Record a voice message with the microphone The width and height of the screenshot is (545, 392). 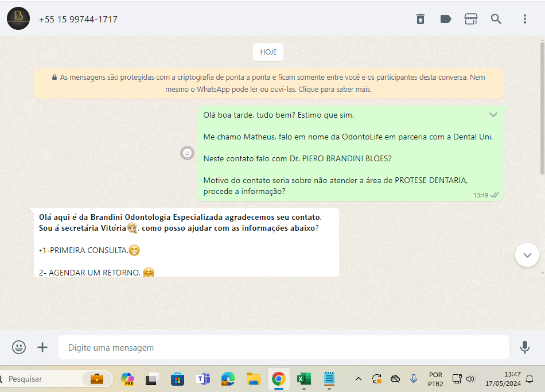pos(525,347)
